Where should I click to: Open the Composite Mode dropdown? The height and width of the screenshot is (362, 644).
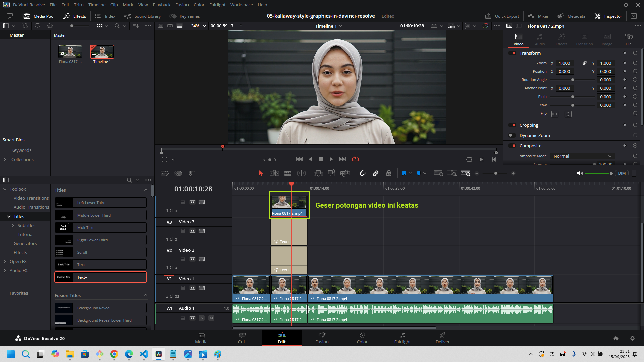tap(582, 156)
